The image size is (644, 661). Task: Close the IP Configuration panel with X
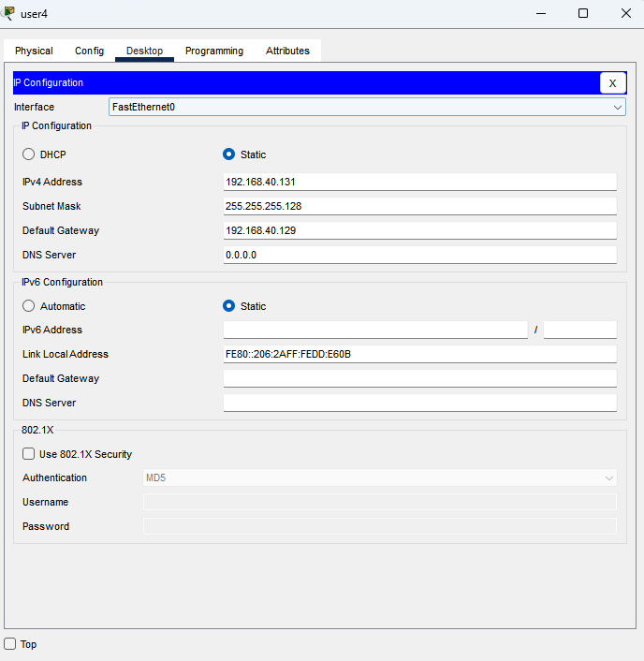(613, 83)
